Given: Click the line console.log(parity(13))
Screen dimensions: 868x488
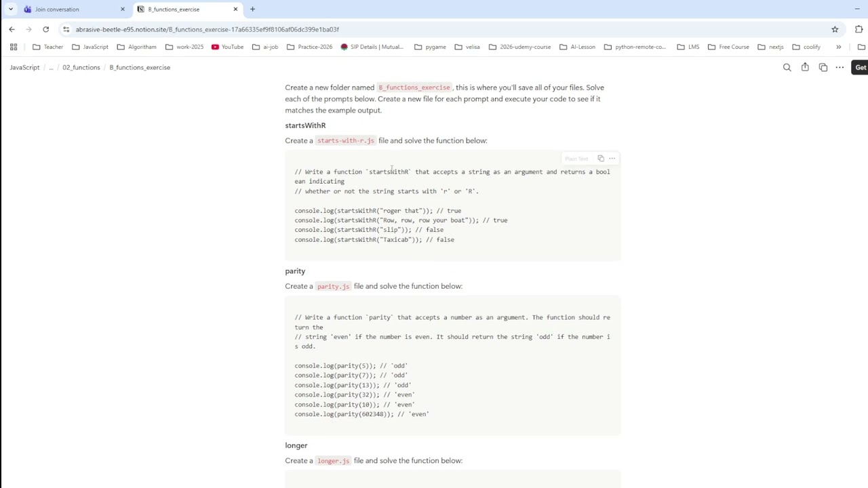Looking at the screenshot, I should 353,385.
